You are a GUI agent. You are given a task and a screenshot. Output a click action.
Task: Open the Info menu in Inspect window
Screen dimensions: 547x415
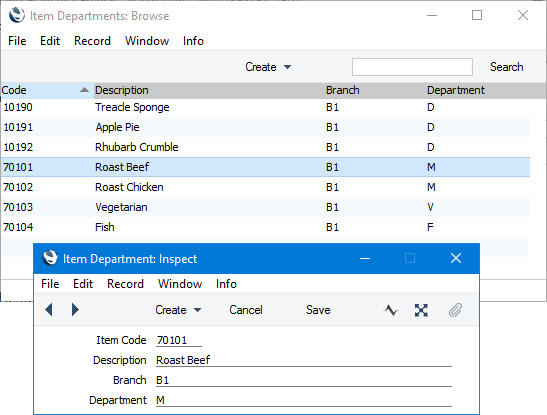[x=226, y=284]
